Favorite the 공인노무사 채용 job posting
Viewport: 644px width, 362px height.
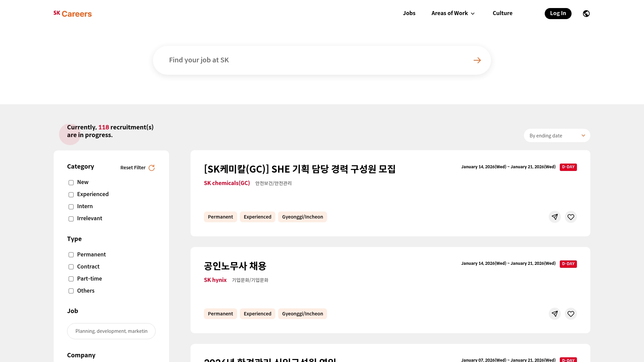pos(571,314)
